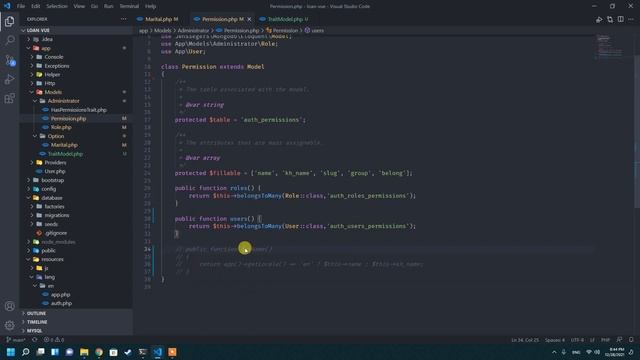This screenshot has height=360, width=640.
Task: Click the compare changes icon in editor toolbar
Action: 610,19
